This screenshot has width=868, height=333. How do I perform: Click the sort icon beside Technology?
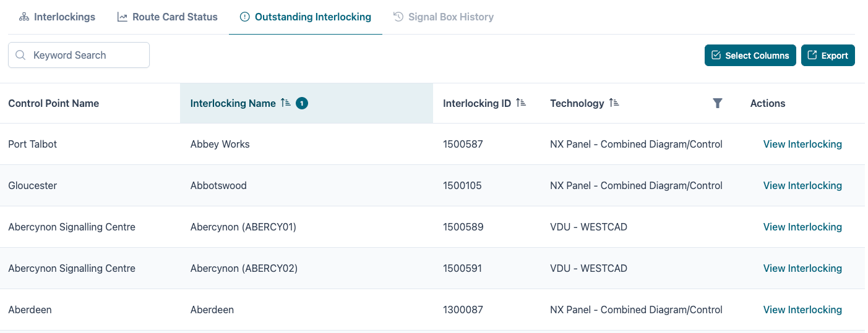point(614,103)
